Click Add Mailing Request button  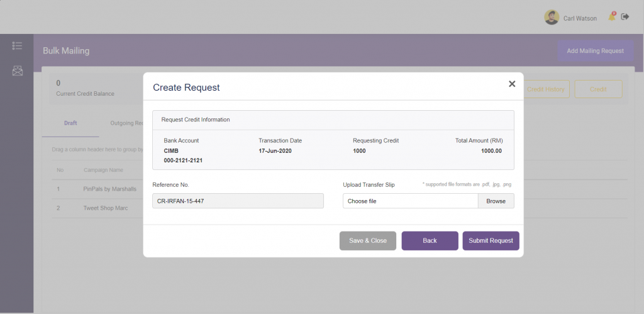(595, 50)
